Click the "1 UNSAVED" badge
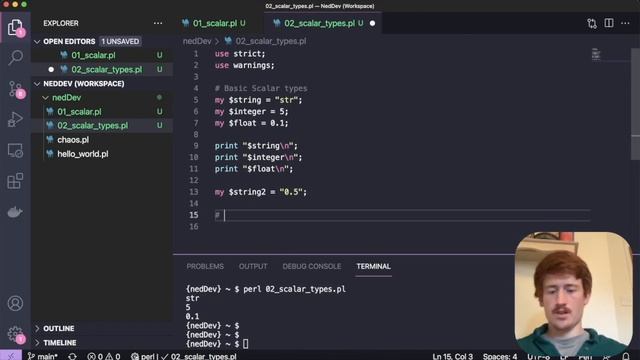This screenshot has width=640, height=360. (x=120, y=42)
